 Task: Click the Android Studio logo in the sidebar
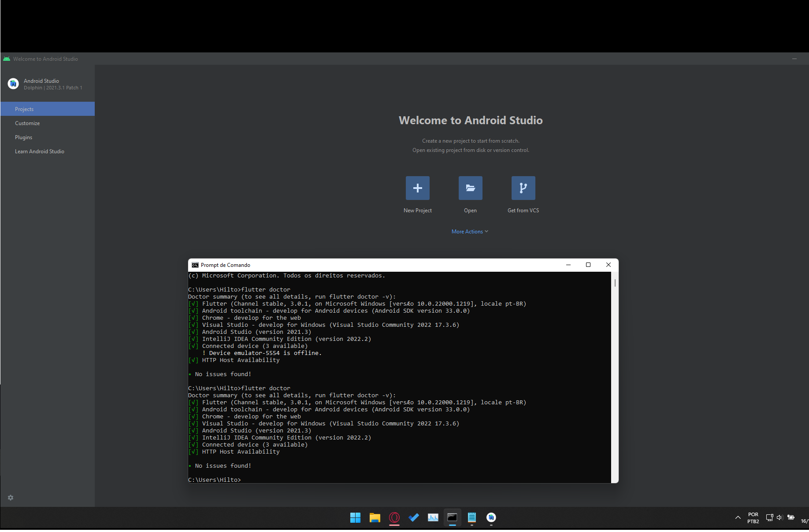[x=13, y=83]
